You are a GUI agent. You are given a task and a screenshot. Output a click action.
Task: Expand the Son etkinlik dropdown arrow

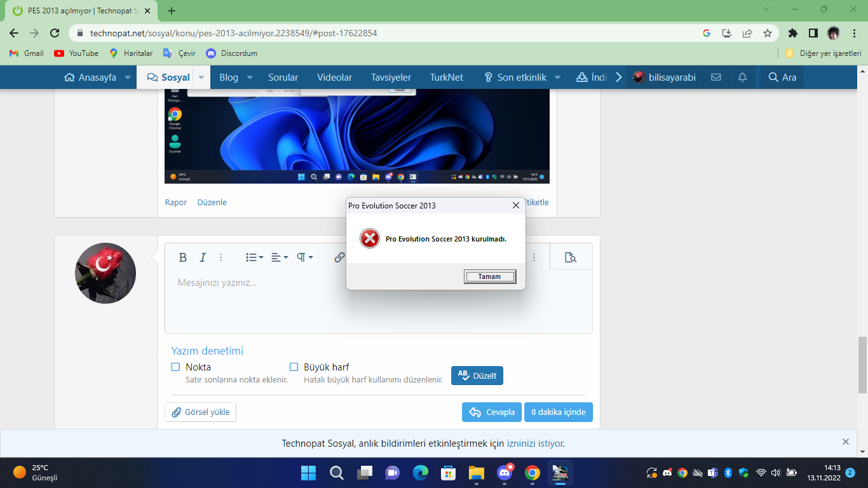click(557, 78)
